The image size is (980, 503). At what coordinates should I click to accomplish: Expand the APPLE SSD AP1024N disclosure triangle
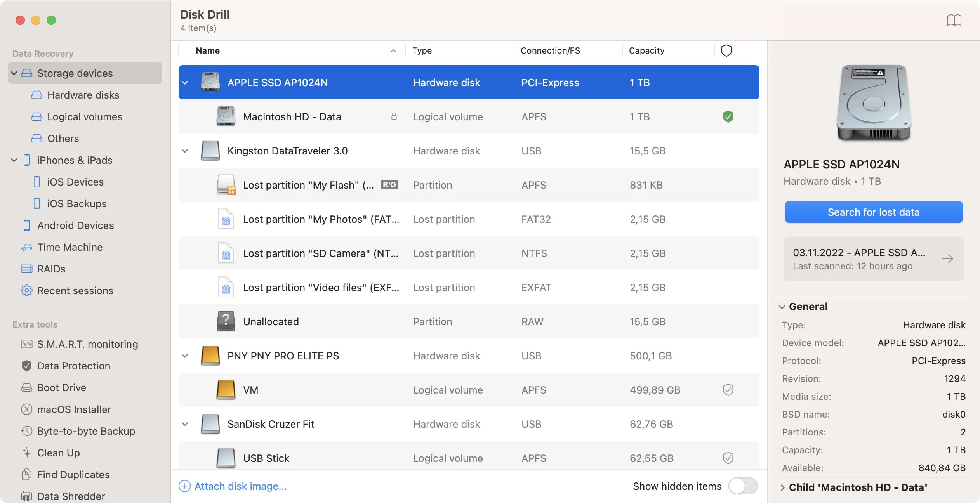pos(184,82)
